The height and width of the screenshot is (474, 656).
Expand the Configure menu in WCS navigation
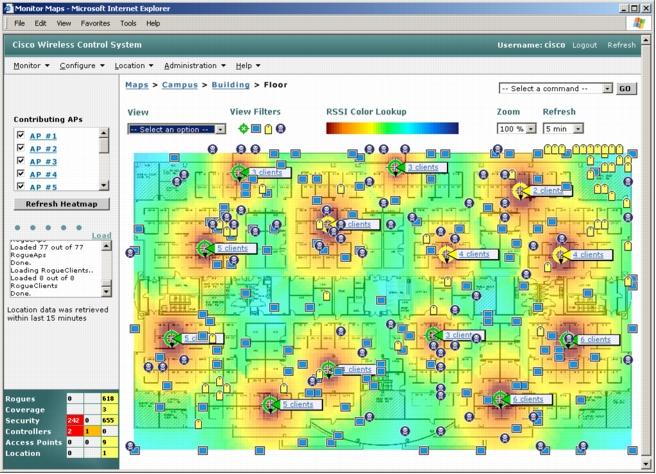[x=82, y=66]
